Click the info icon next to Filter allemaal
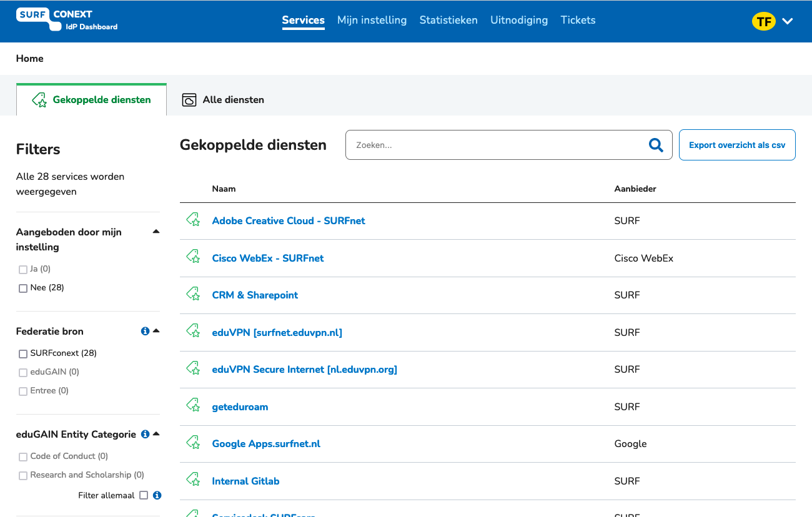 pos(157,495)
